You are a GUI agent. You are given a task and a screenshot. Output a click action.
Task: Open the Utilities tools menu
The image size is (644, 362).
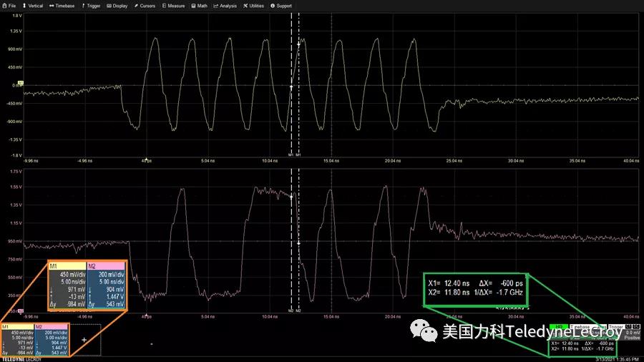pos(253,6)
